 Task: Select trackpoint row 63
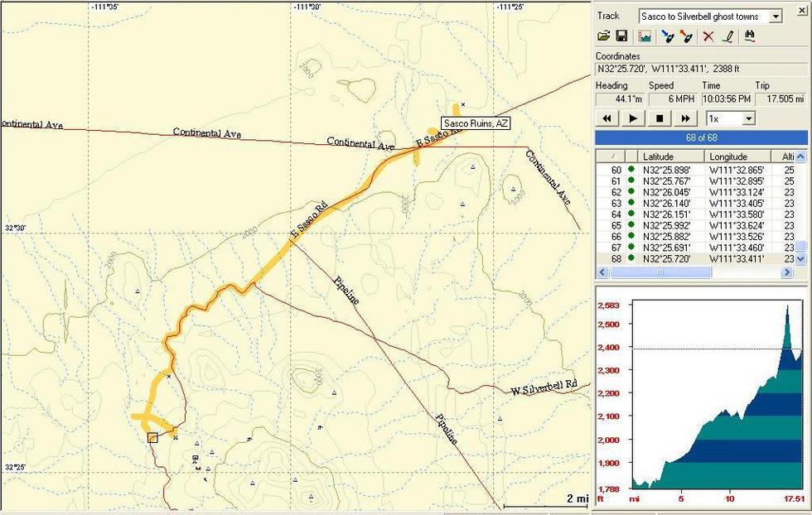(x=695, y=204)
